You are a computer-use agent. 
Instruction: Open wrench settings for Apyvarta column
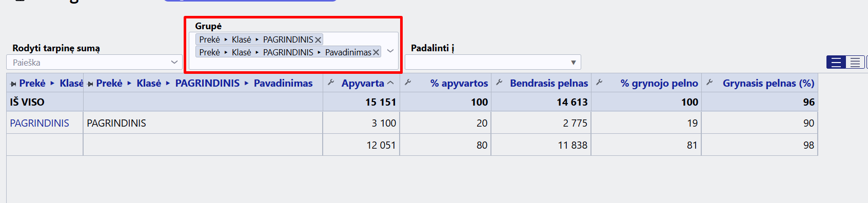pos(331,83)
